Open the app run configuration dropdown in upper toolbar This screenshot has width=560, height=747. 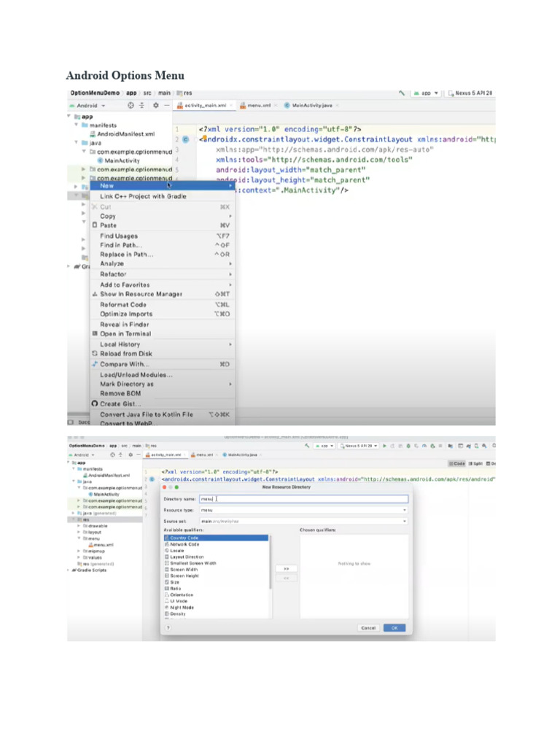[426, 93]
